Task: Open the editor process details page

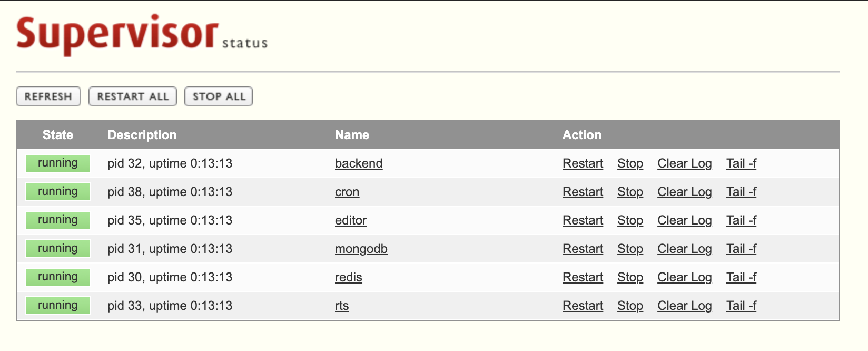Action: (x=351, y=220)
